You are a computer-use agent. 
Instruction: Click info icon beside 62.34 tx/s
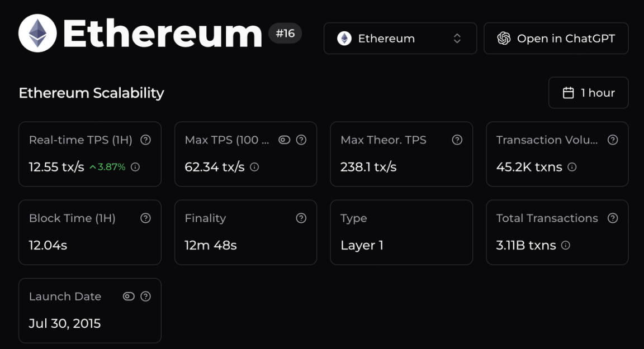point(254,167)
